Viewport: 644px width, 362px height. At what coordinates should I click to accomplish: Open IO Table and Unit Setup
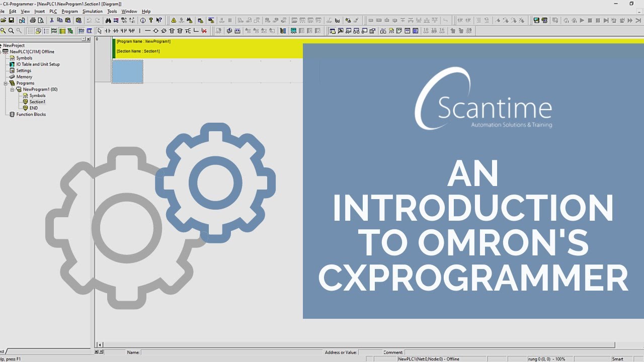coord(38,64)
